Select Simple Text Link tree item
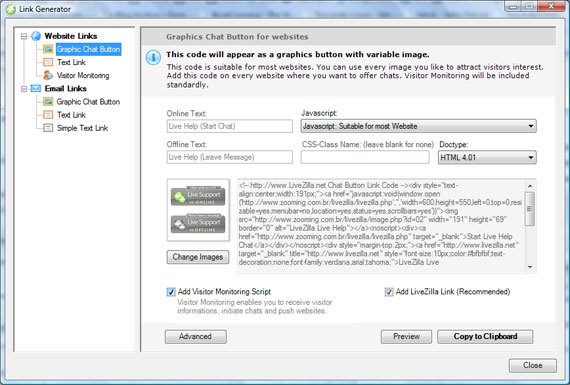This screenshot has height=385, width=570. coord(83,128)
